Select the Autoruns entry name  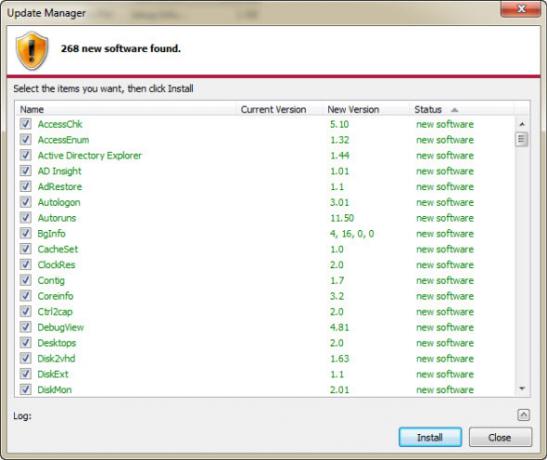point(57,218)
